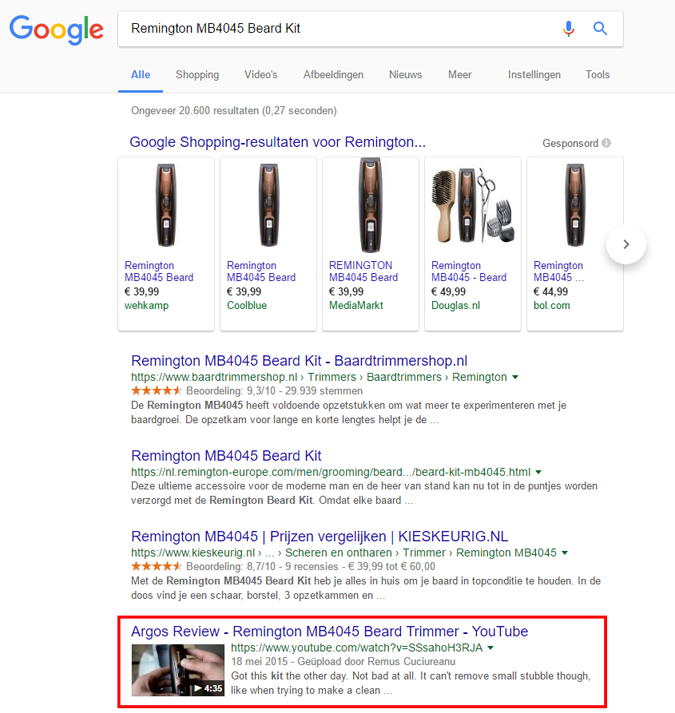Switch to the Shopping tab
Screen dimensions: 675x713
[197, 75]
